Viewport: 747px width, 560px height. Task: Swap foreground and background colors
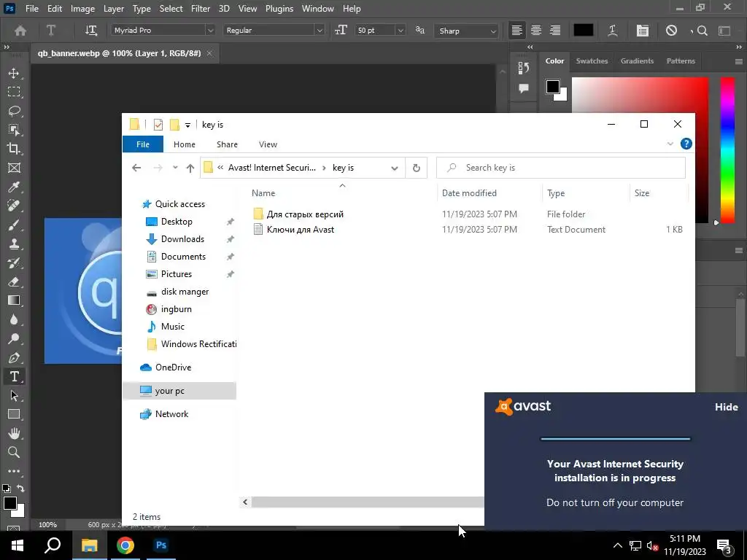20,488
